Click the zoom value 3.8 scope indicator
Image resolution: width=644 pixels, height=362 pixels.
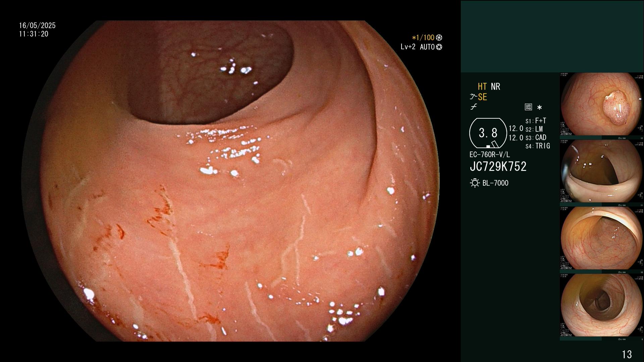click(488, 133)
